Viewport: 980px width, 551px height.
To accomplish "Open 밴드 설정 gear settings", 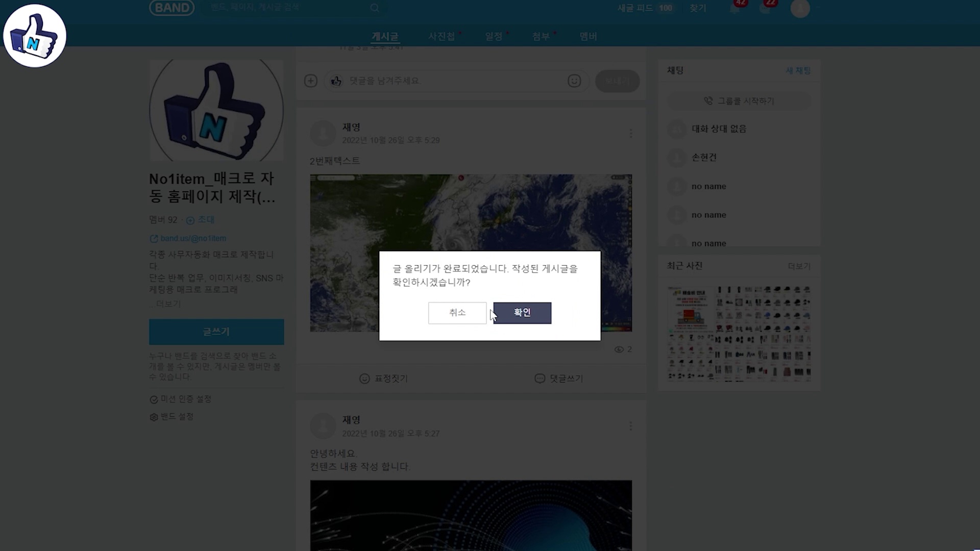I will pos(172,417).
